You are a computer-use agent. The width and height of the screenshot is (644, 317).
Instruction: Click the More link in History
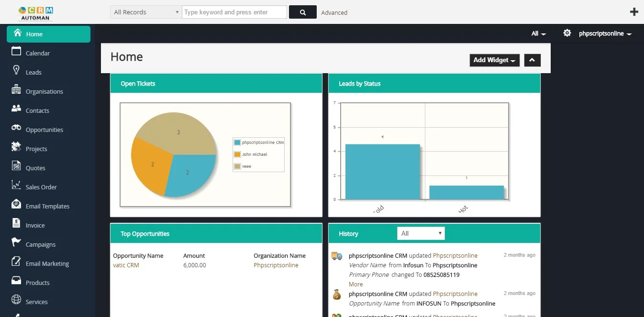pos(356,284)
